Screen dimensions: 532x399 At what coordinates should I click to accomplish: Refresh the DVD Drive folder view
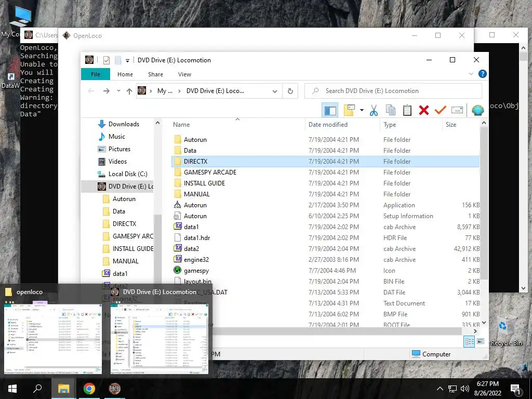click(x=290, y=91)
